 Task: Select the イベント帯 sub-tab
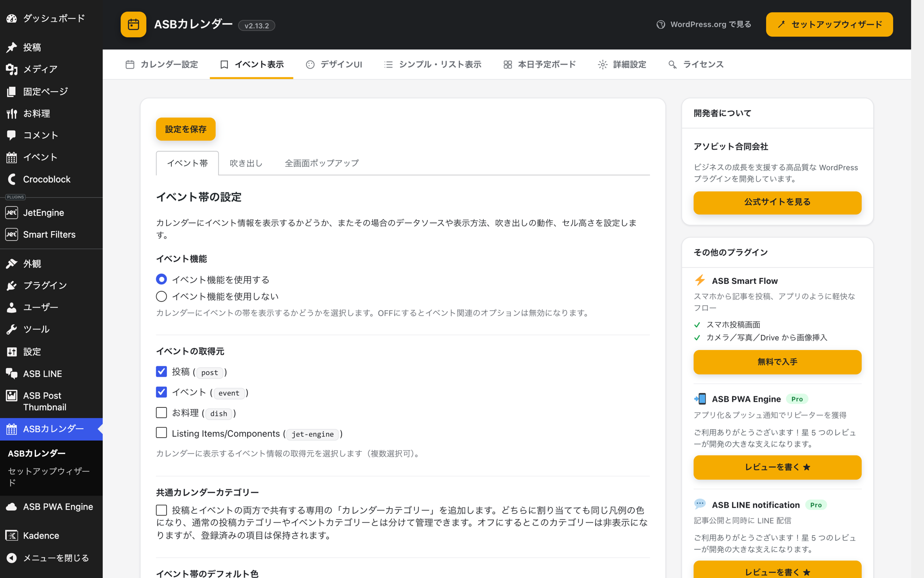187,163
